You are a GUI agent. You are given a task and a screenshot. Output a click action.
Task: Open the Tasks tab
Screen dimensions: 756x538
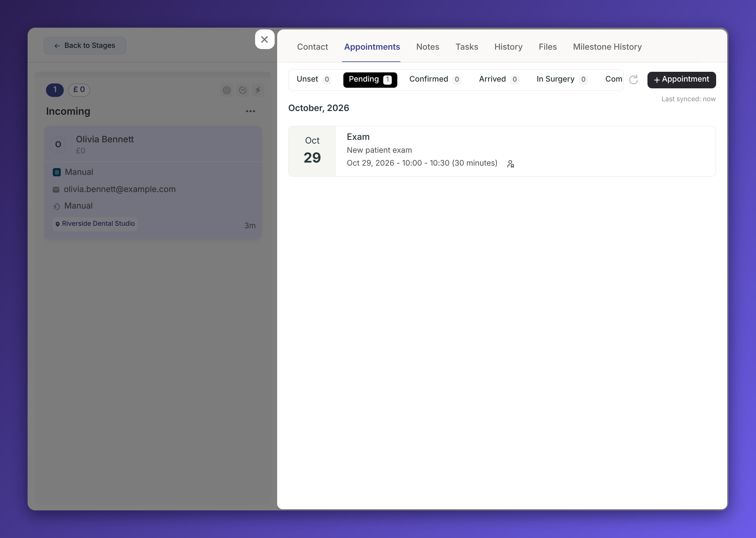[467, 47]
